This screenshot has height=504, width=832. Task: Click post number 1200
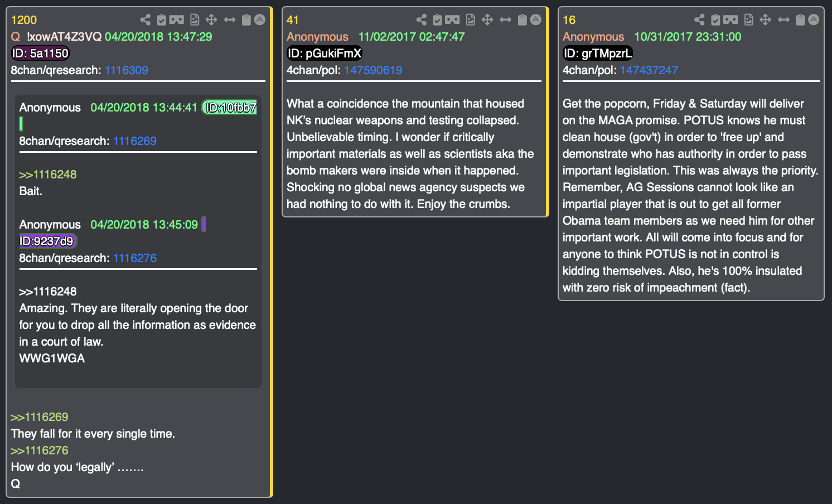24,20
